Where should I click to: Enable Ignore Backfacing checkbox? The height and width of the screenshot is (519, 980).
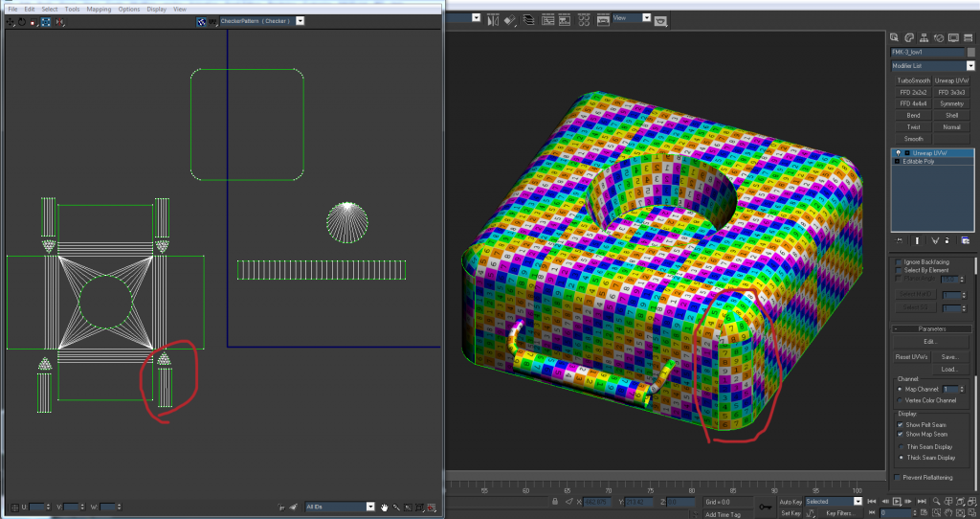(x=898, y=261)
